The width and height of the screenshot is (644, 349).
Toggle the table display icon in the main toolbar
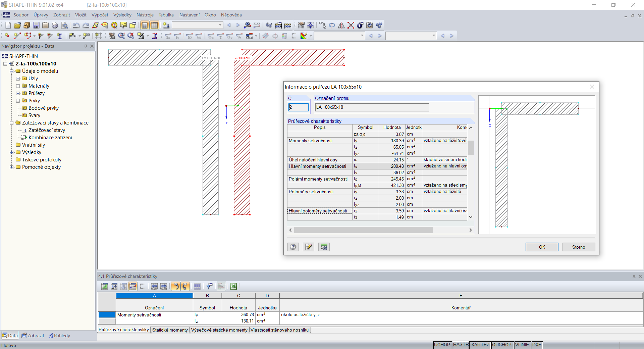154,25
